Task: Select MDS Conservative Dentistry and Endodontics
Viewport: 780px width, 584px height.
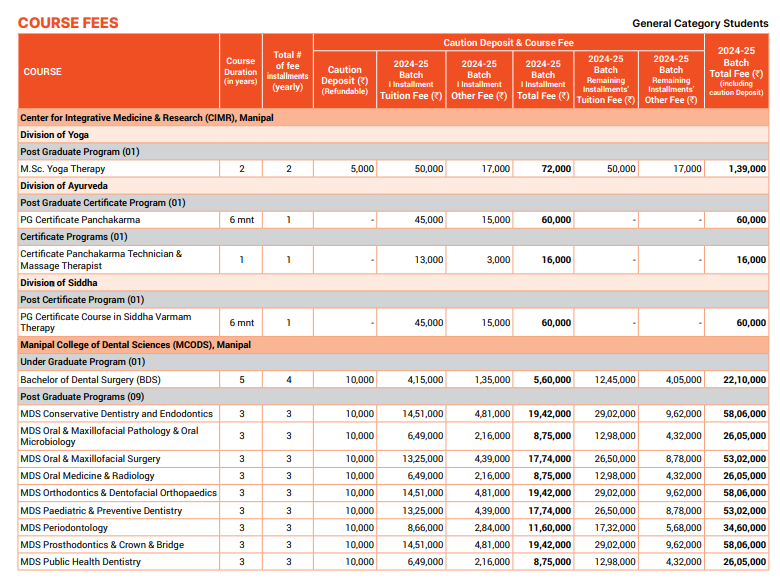Action: (x=116, y=414)
